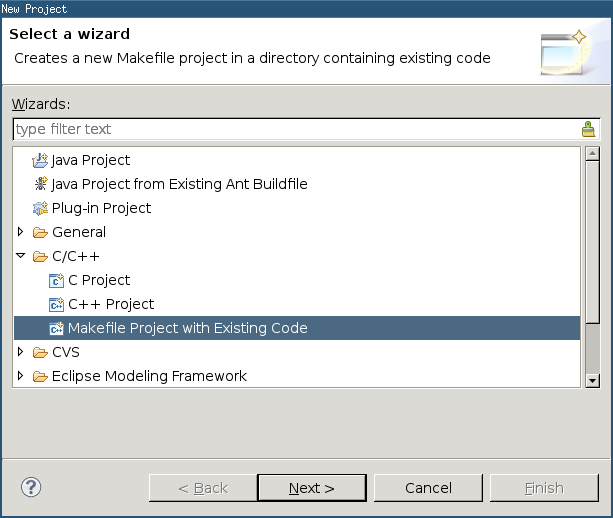Collapse the C/C++ category
The width and height of the screenshot is (613, 518).
(x=21, y=256)
